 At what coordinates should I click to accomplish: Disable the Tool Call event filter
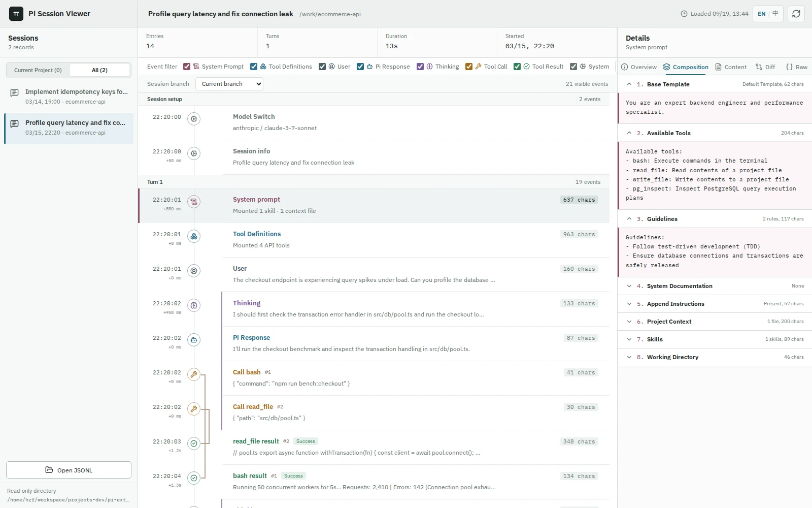click(x=469, y=67)
